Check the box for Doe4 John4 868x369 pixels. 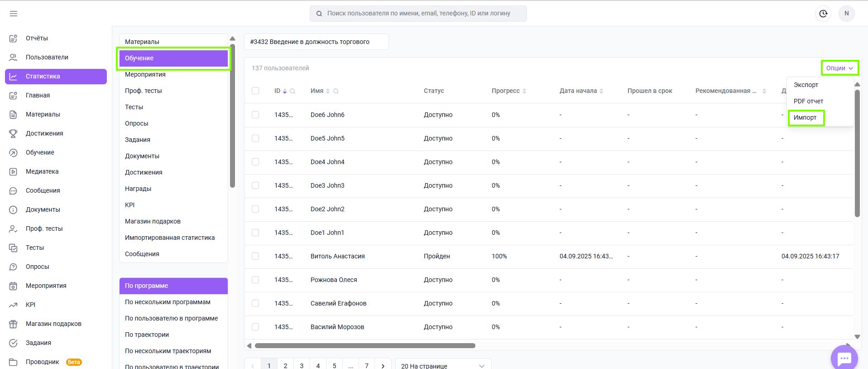click(255, 162)
